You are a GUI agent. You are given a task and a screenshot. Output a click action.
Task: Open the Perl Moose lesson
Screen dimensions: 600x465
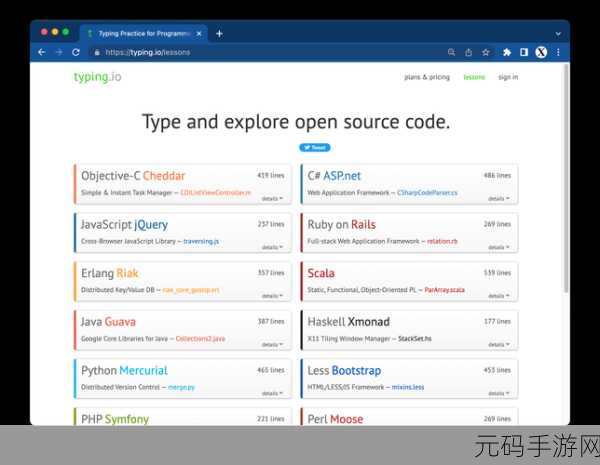pyautogui.click(x=335, y=419)
